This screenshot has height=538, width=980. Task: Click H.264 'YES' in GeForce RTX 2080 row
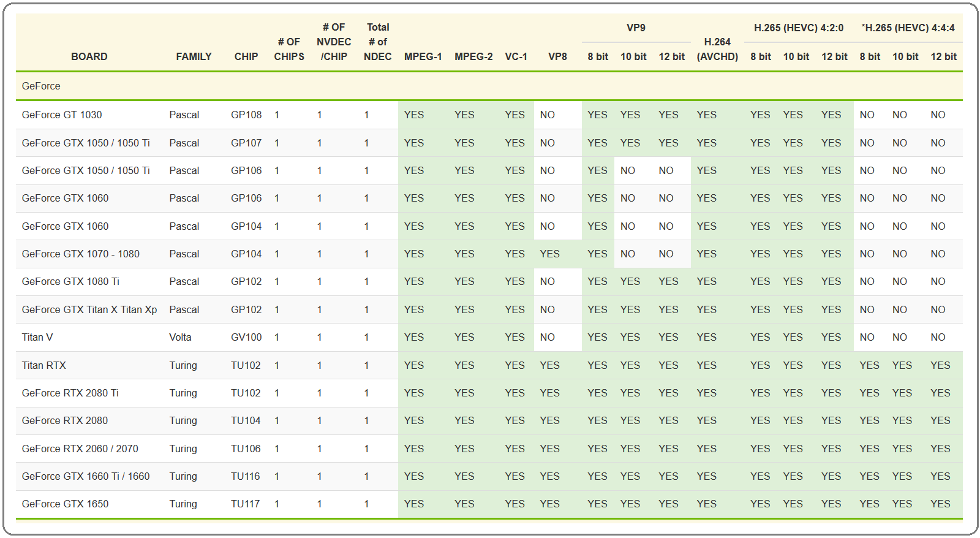click(x=706, y=420)
